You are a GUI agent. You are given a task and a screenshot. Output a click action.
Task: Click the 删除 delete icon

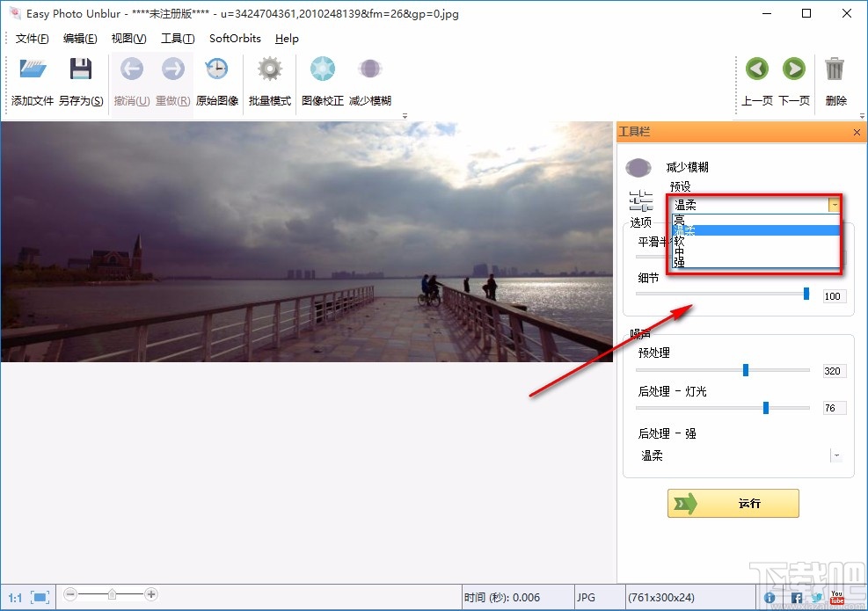tap(835, 69)
